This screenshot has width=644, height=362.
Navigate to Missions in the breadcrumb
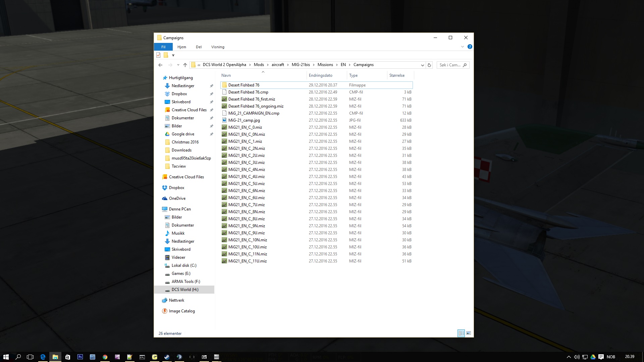pyautogui.click(x=325, y=65)
